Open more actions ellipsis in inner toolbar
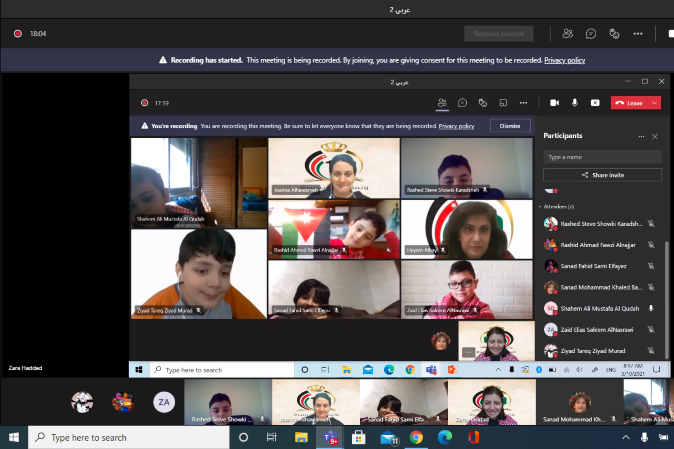 coord(522,102)
